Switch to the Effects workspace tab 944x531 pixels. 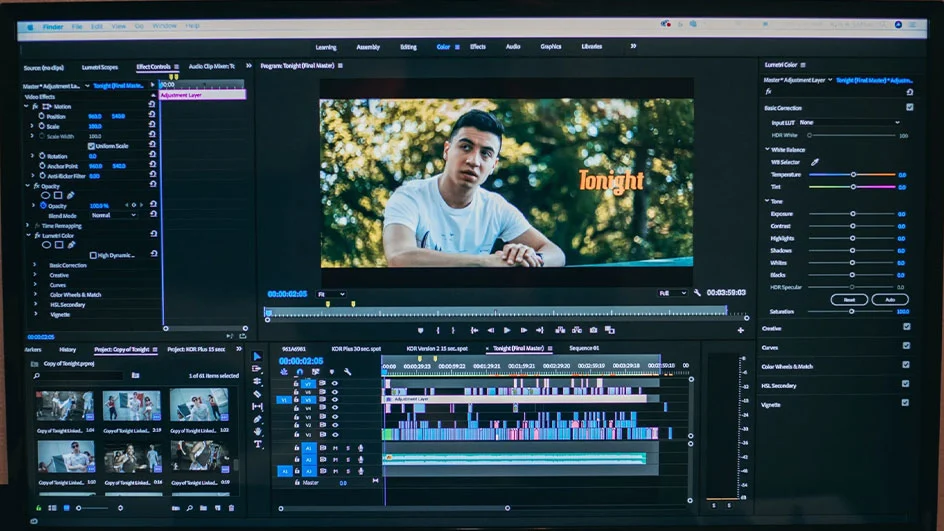click(x=478, y=47)
